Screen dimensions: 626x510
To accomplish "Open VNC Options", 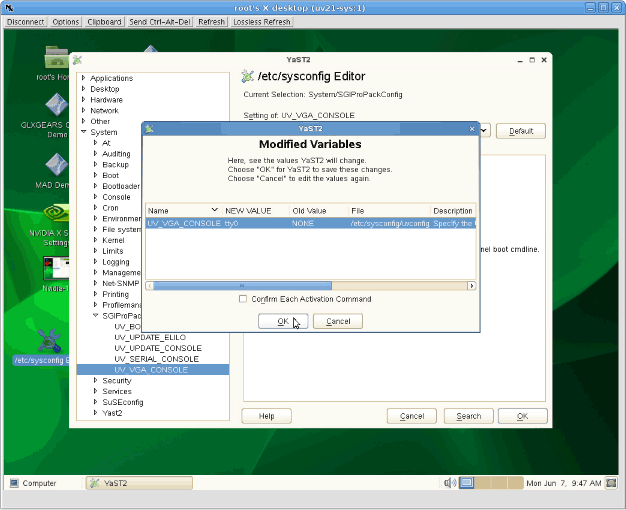I will (66, 22).
